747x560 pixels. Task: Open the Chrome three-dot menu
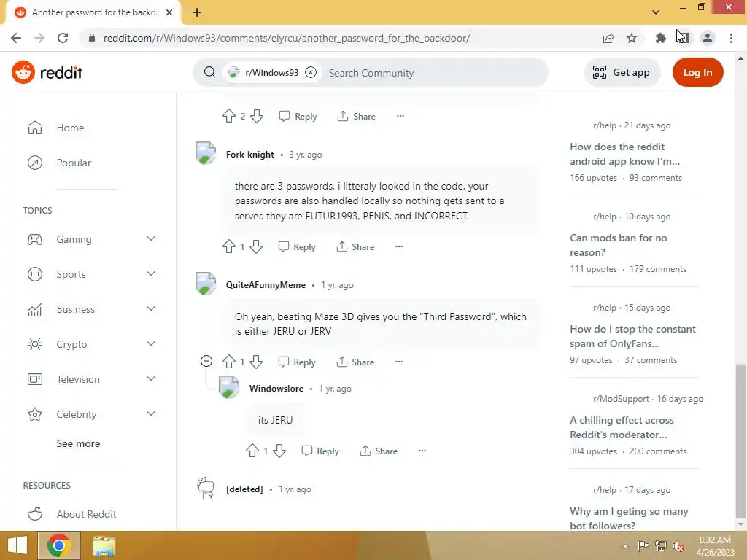[731, 38]
